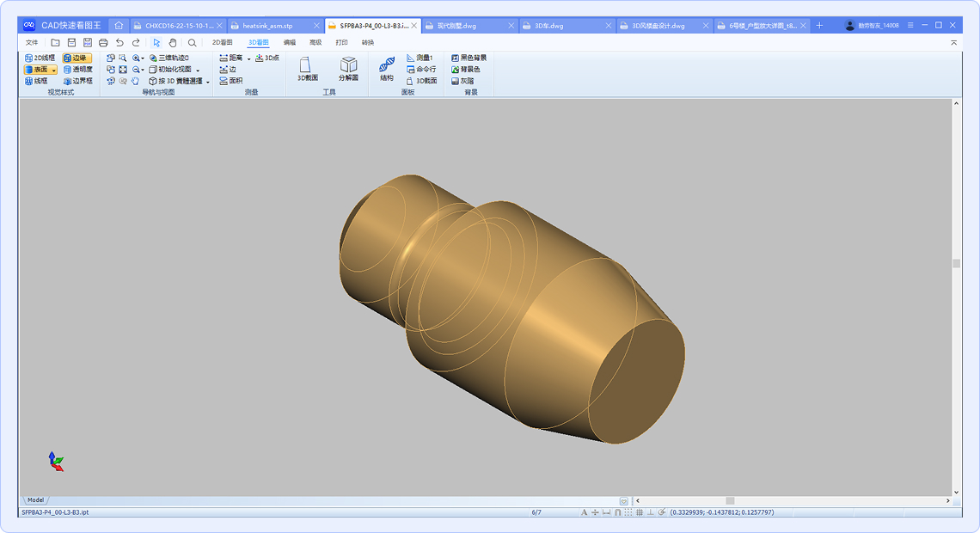Click the zoom extents icon

click(x=123, y=70)
